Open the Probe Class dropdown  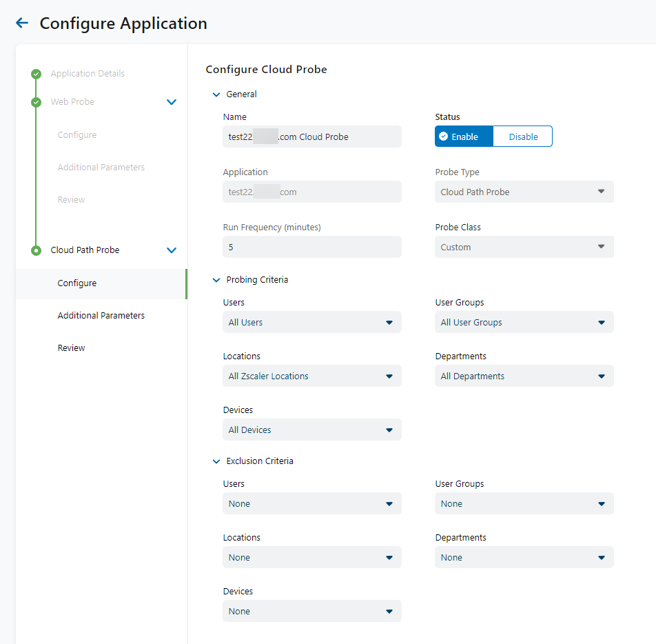(524, 247)
